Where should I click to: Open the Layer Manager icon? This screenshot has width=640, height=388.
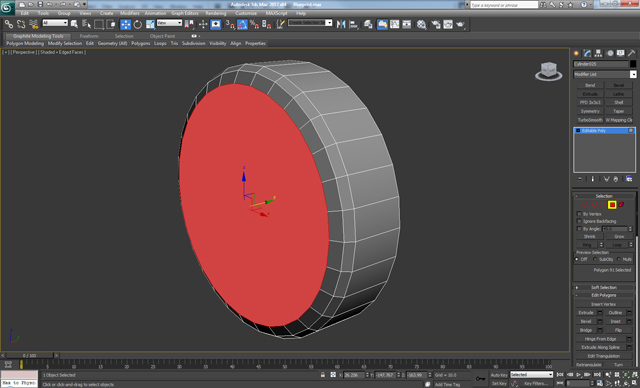tap(368, 24)
